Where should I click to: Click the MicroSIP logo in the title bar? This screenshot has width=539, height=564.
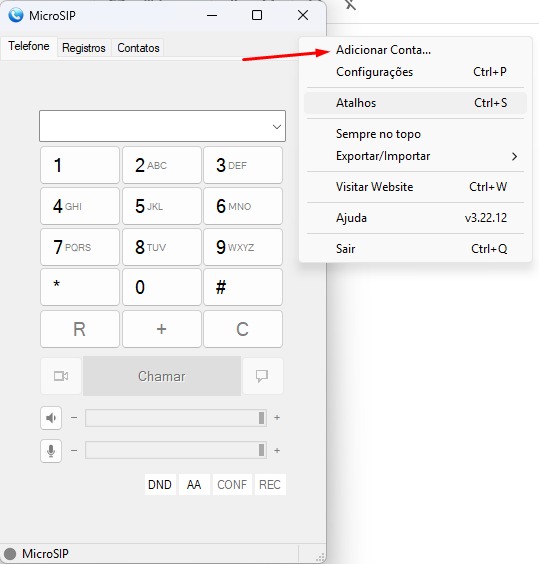(16, 15)
